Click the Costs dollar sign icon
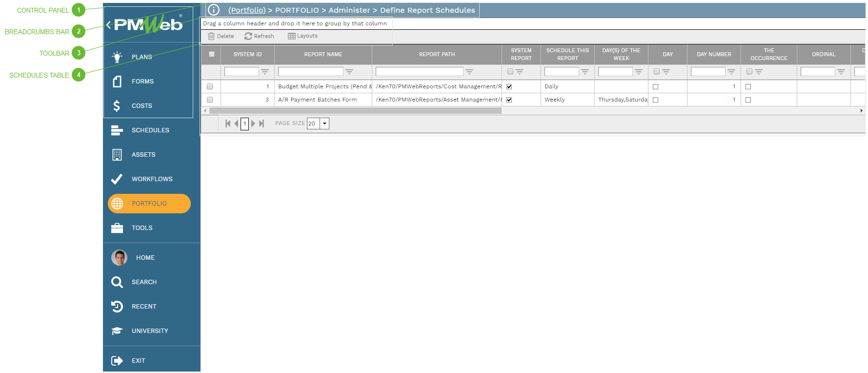The height and width of the screenshot is (373, 868). click(117, 106)
